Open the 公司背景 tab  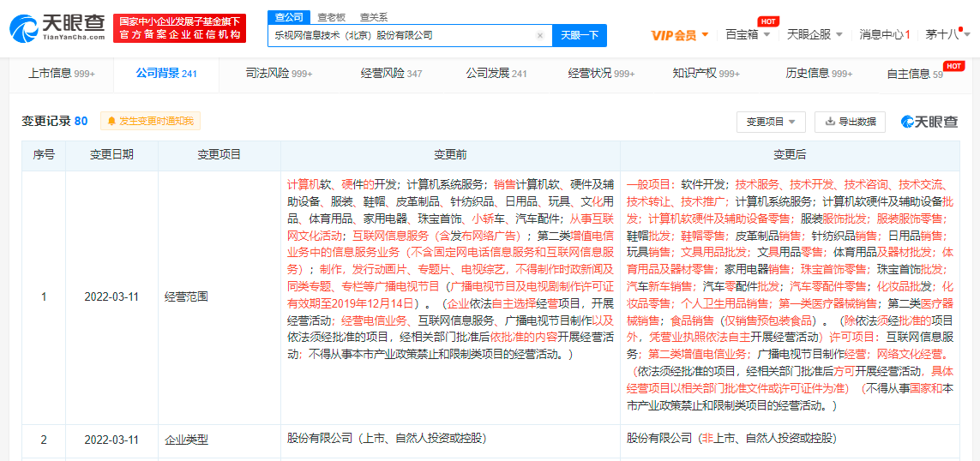click(x=166, y=74)
